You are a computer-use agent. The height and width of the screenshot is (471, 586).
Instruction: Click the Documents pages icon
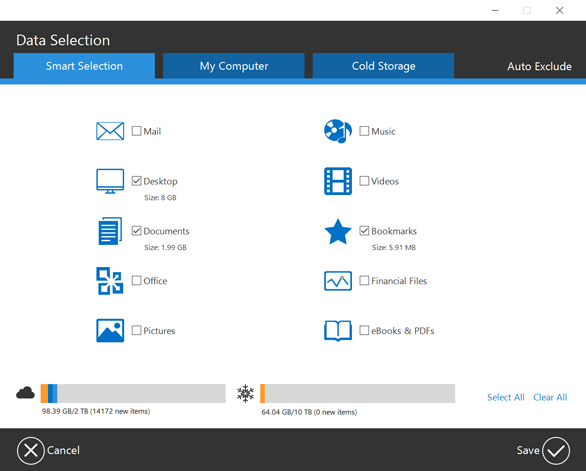(x=110, y=231)
